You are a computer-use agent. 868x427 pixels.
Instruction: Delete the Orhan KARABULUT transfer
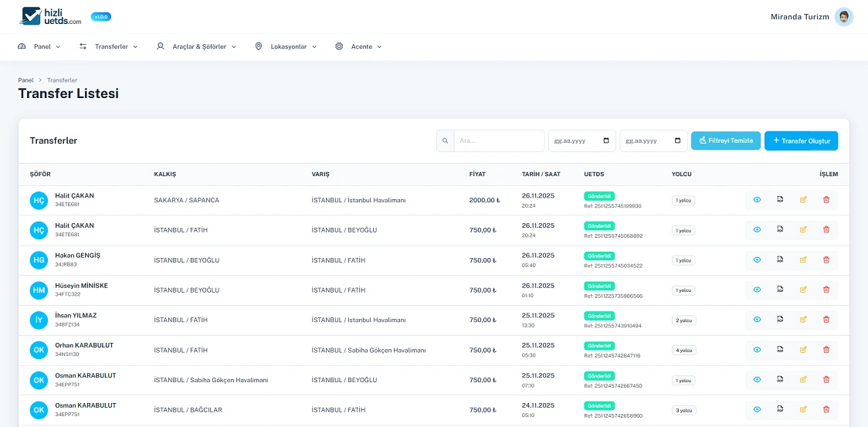pyautogui.click(x=826, y=350)
